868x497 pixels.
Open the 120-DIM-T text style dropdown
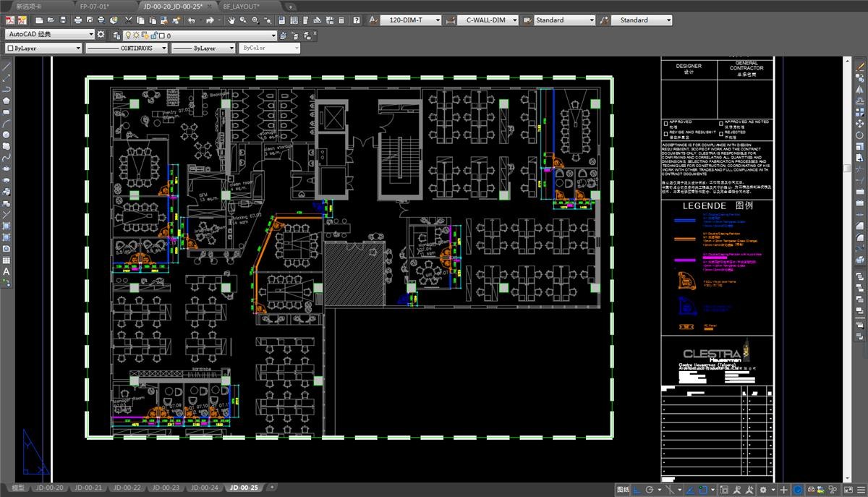tap(410, 20)
